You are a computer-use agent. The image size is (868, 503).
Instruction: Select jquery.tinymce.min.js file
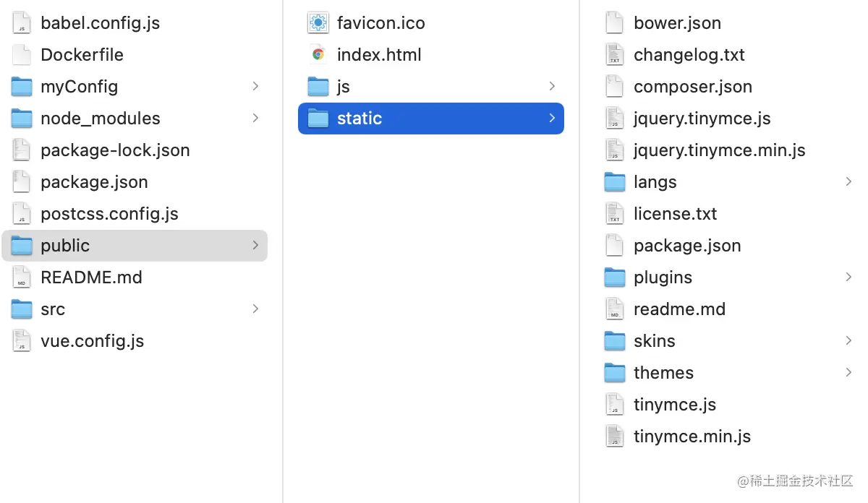point(719,150)
